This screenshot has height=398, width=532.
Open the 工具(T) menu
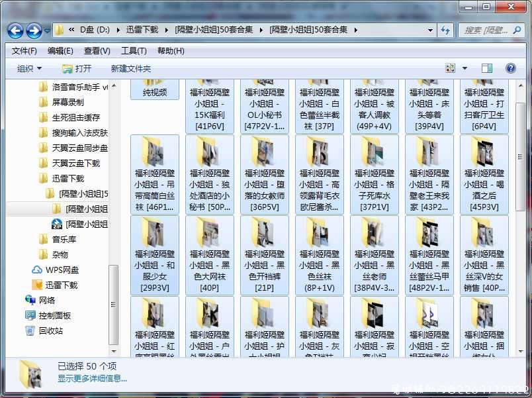click(x=134, y=51)
